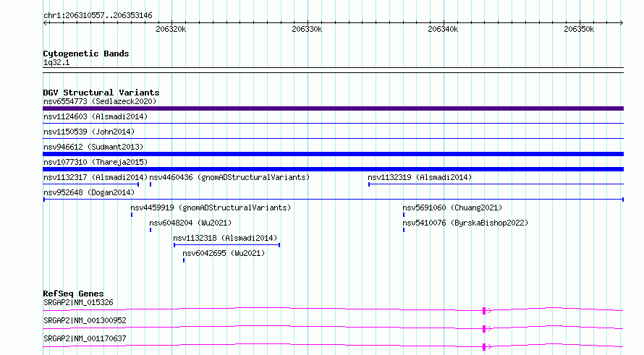This screenshot has height=355, width=644.
Task: Open variant nsv1150539 (John2014) label
Action: pos(89,132)
